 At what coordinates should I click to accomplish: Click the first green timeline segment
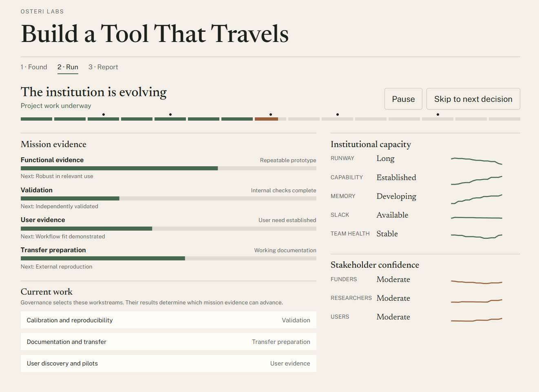click(36, 119)
